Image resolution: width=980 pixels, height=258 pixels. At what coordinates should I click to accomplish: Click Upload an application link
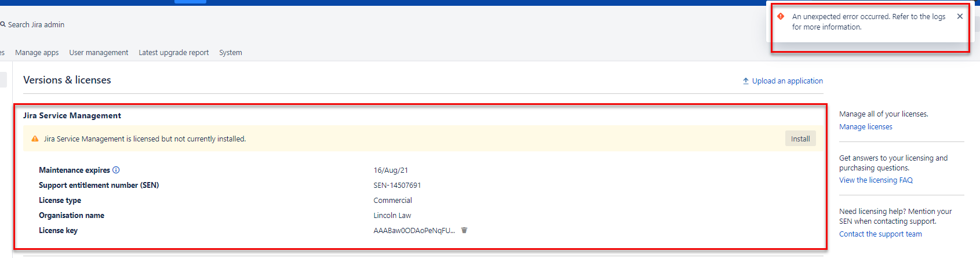point(788,81)
